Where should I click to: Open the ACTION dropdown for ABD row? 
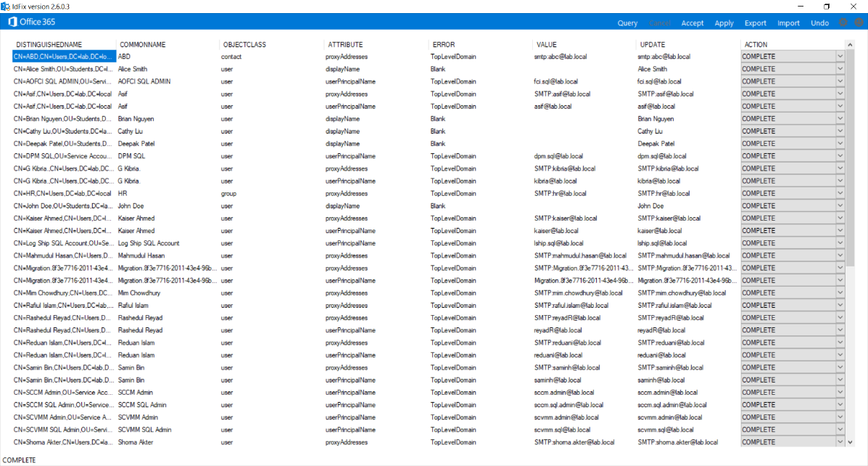click(x=840, y=57)
